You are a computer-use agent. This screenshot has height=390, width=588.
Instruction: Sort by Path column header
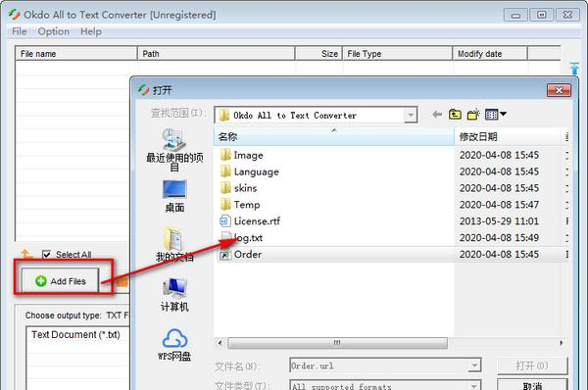(x=217, y=54)
